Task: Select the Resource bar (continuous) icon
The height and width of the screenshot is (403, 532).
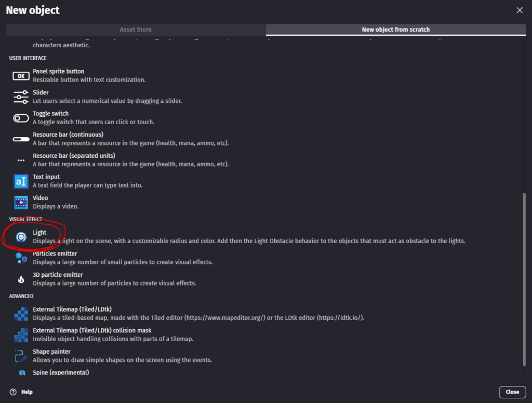Action: tap(21, 139)
